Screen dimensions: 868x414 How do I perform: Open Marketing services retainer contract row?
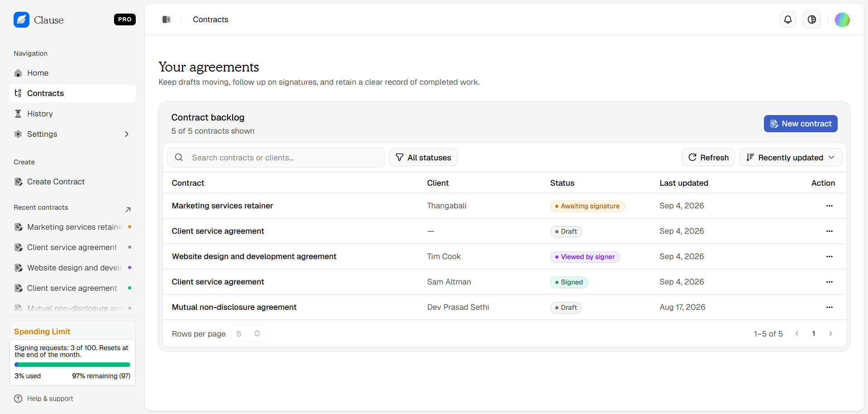pyautogui.click(x=505, y=206)
